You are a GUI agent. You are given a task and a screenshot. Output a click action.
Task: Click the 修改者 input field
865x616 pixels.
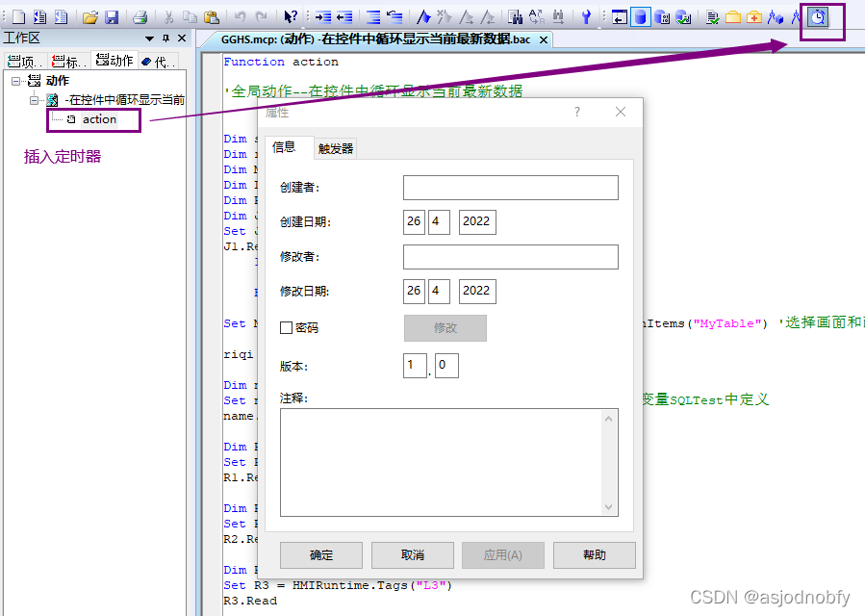(510, 257)
